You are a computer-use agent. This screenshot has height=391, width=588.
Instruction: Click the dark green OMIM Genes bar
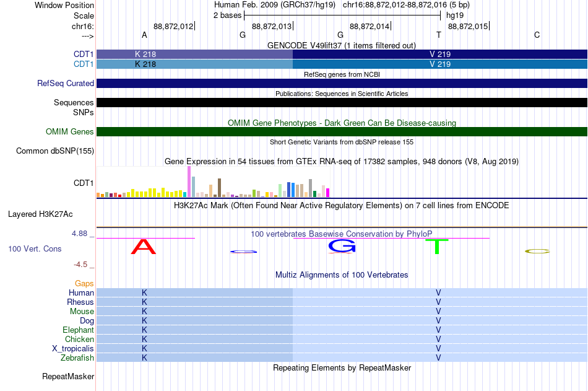[342, 131]
